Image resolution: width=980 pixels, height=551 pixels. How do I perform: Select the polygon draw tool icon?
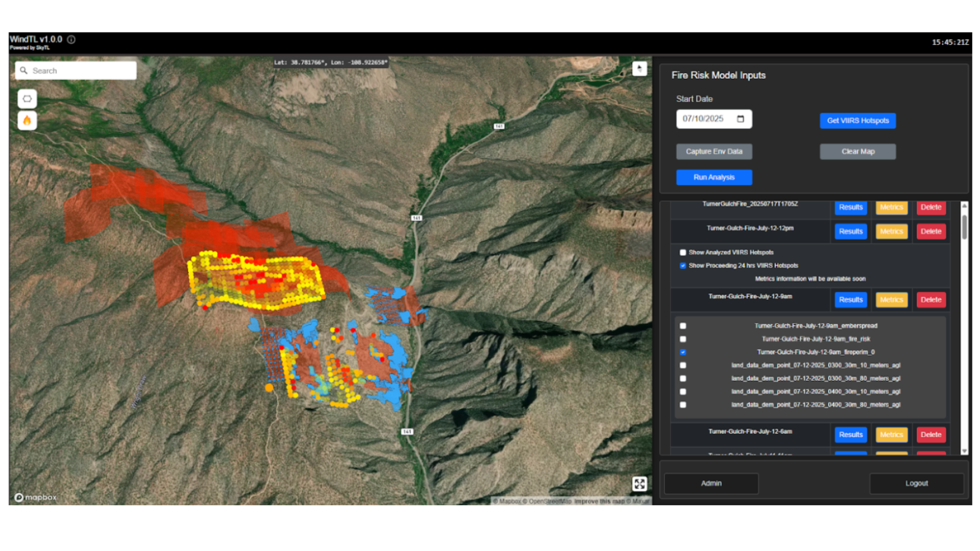point(27,99)
